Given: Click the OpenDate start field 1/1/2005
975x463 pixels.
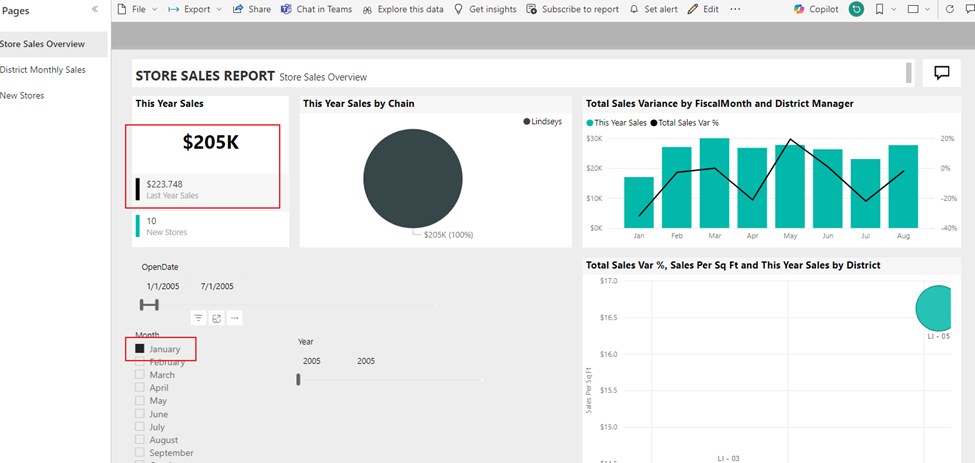Looking at the screenshot, I should (x=163, y=287).
